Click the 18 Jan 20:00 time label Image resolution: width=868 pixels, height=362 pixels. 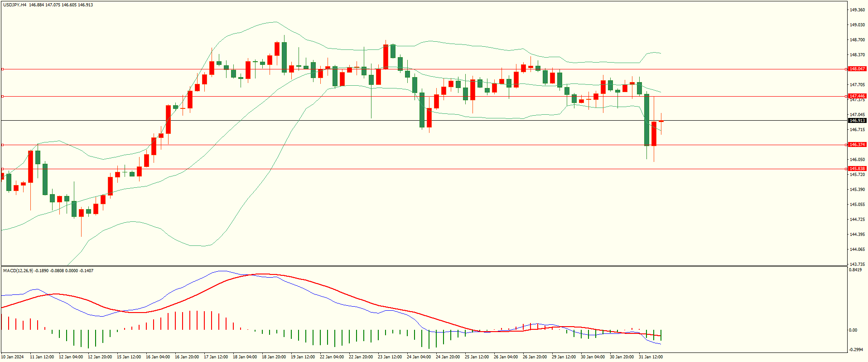tap(274, 357)
